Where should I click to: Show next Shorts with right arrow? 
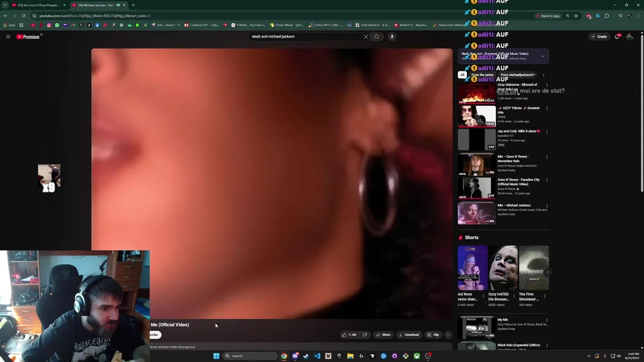click(x=548, y=272)
